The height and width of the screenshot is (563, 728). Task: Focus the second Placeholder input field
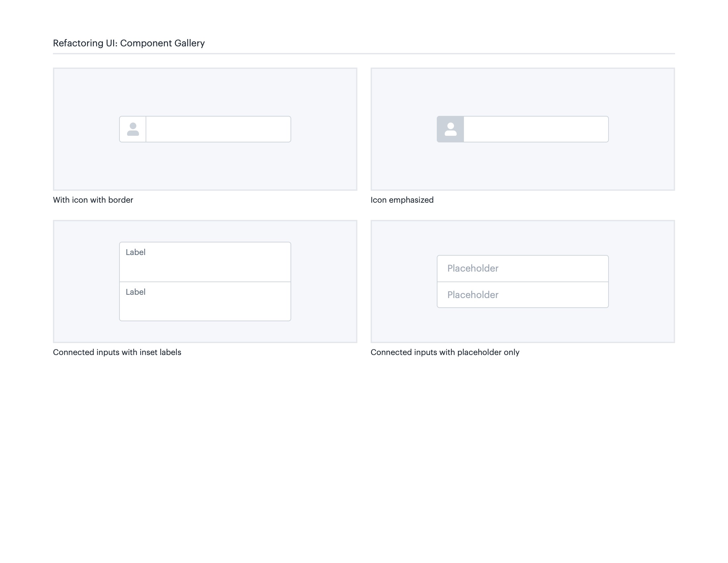(522, 295)
